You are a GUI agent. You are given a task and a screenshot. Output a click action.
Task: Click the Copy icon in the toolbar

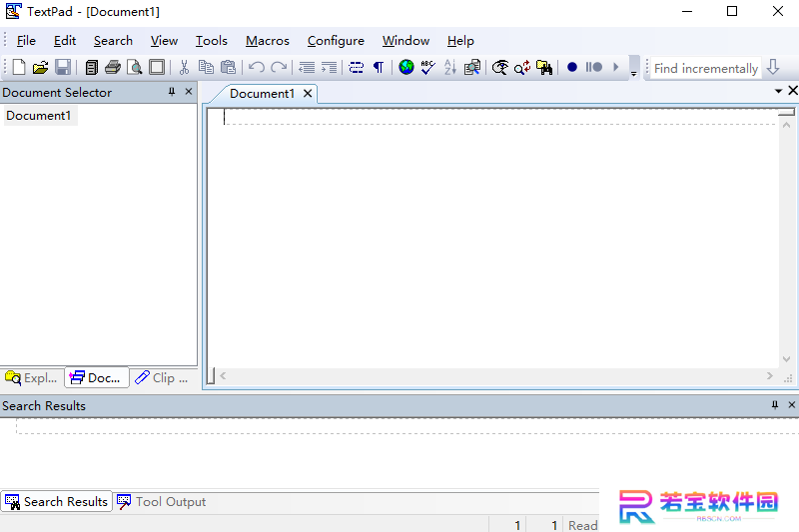point(206,67)
